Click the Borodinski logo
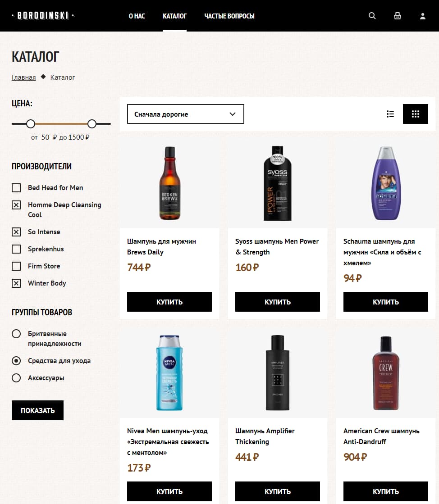The height and width of the screenshot is (504, 439). click(43, 16)
